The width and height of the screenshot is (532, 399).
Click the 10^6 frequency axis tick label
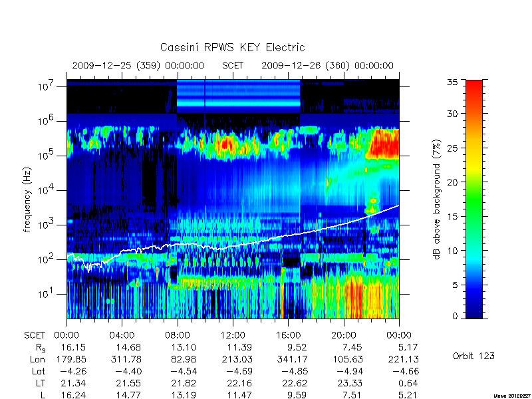46,120
